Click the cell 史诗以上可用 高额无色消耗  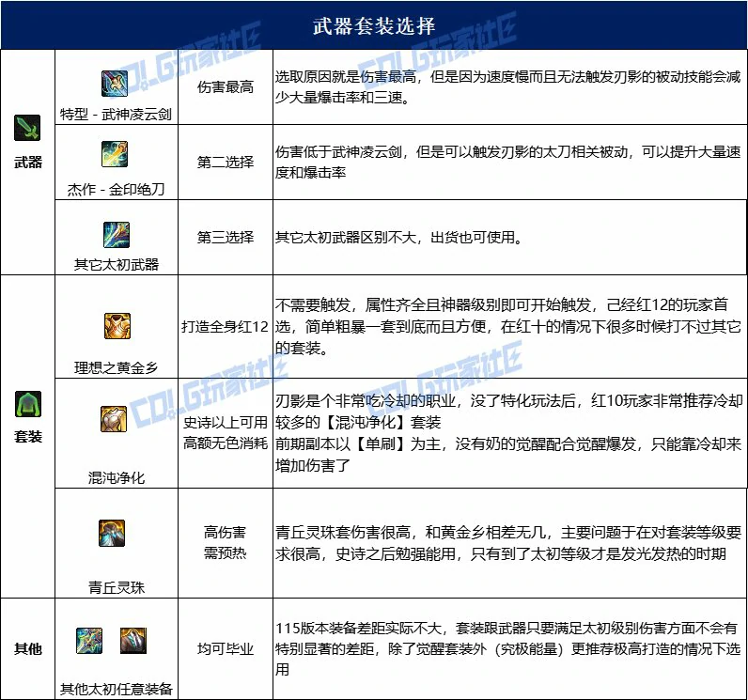[226, 432]
